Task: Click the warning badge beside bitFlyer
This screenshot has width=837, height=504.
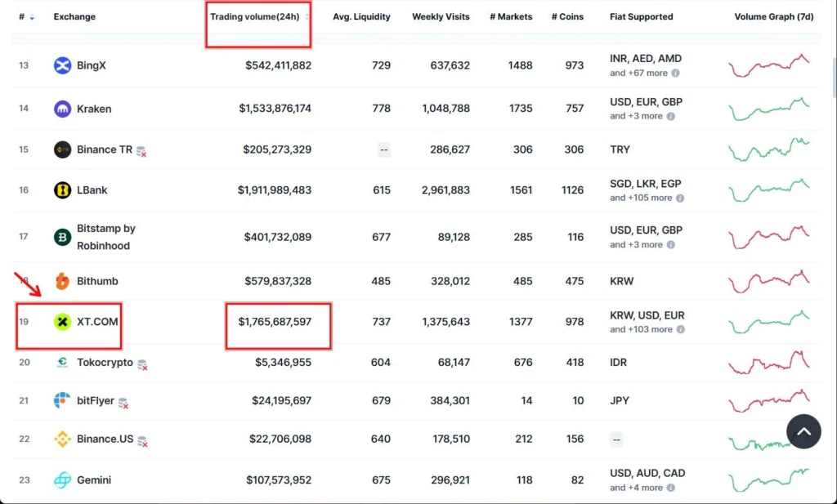Action: (123, 404)
